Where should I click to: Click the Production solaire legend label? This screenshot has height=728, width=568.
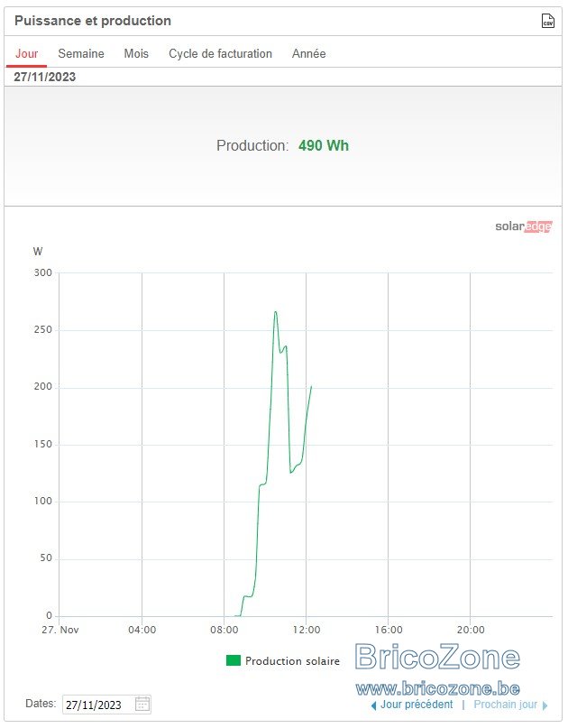[x=292, y=660]
